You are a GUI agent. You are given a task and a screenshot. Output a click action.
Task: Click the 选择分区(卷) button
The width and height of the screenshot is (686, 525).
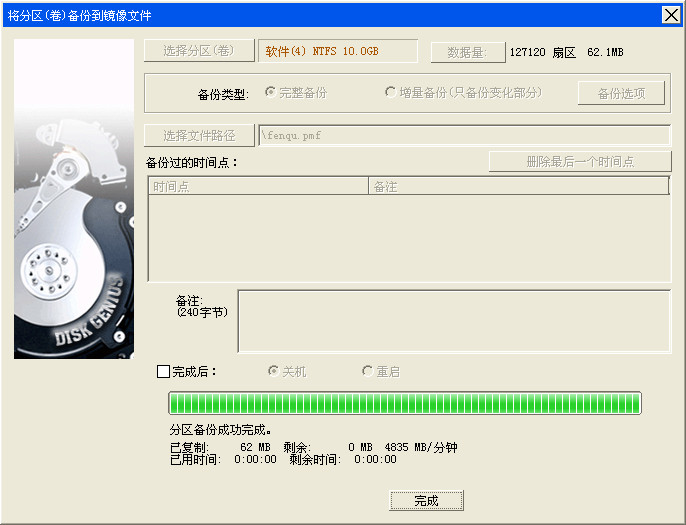pyautogui.click(x=199, y=51)
